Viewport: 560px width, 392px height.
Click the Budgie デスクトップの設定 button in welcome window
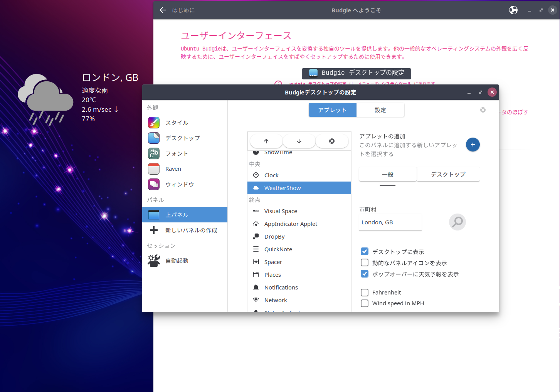coord(357,73)
